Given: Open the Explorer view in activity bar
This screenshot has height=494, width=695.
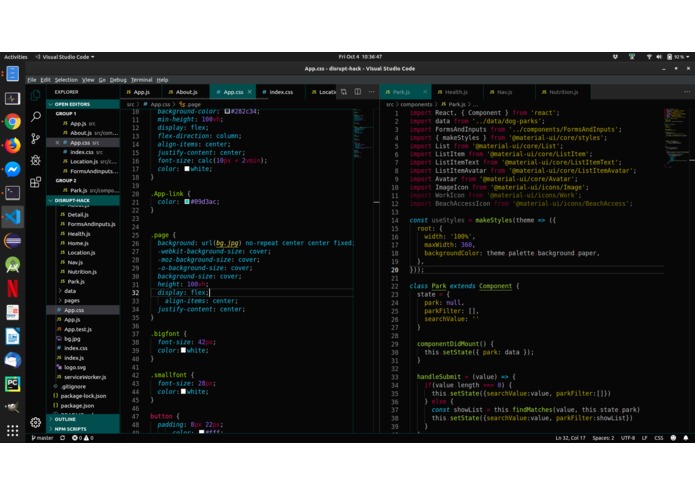Looking at the screenshot, I should (35, 95).
